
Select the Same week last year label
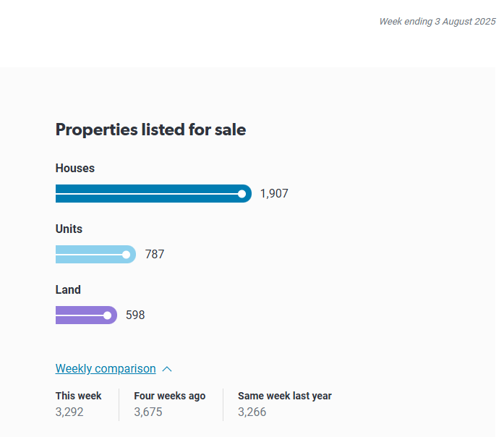[284, 396]
